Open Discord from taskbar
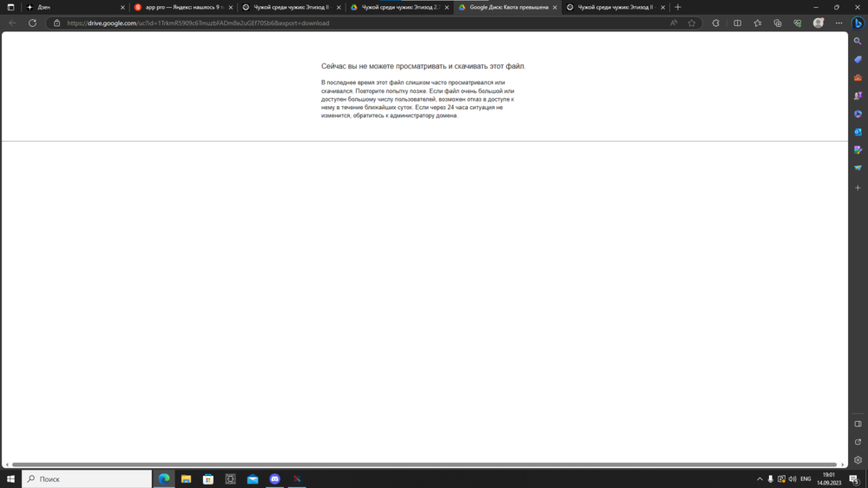868x488 pixels. tap(274, 478)
